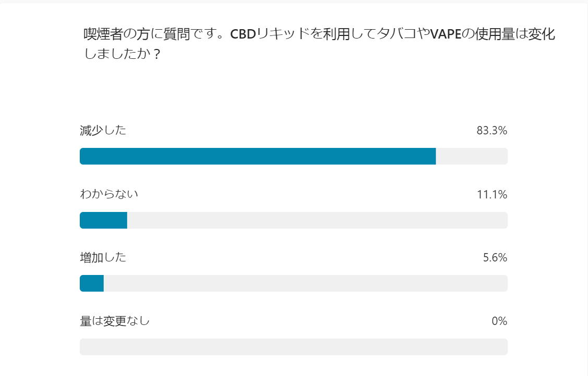
Task: Click the word CBD in the question
Action: tap(243, 35)
